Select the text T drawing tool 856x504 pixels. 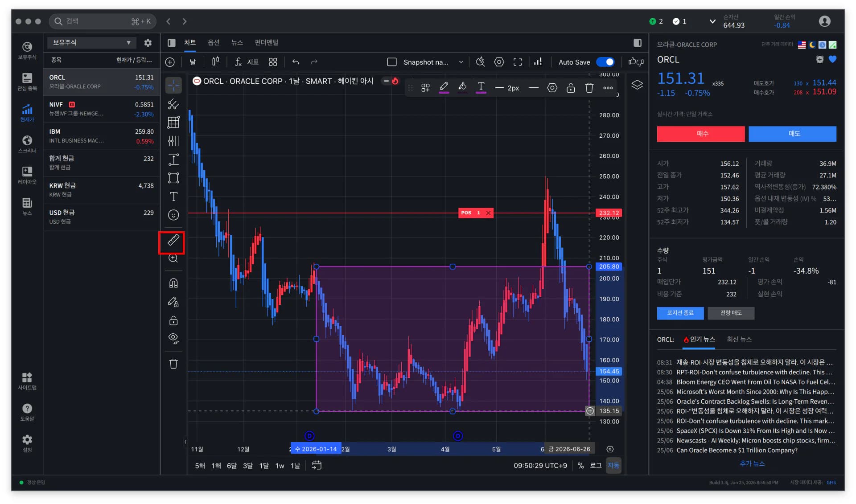click(173, 197)
